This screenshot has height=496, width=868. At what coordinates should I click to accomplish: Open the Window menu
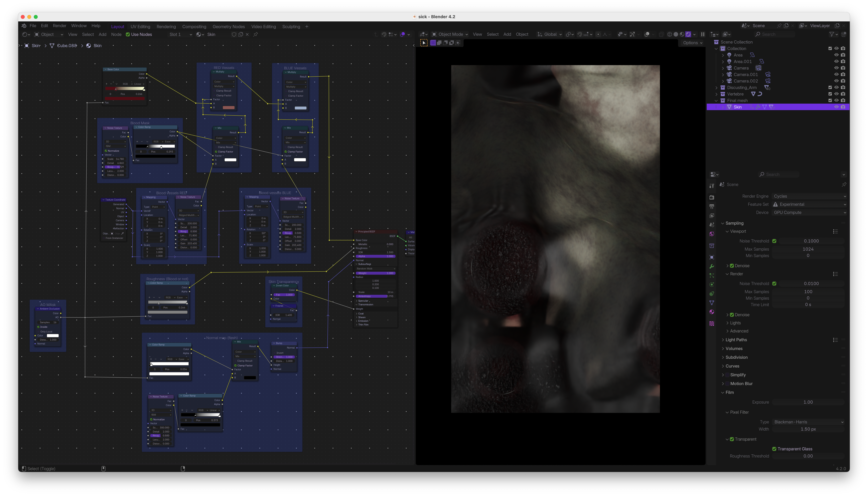[x=79, y=26]
